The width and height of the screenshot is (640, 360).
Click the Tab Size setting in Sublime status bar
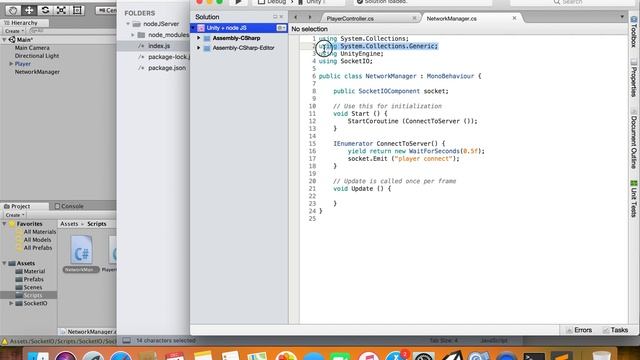(443, 340)
